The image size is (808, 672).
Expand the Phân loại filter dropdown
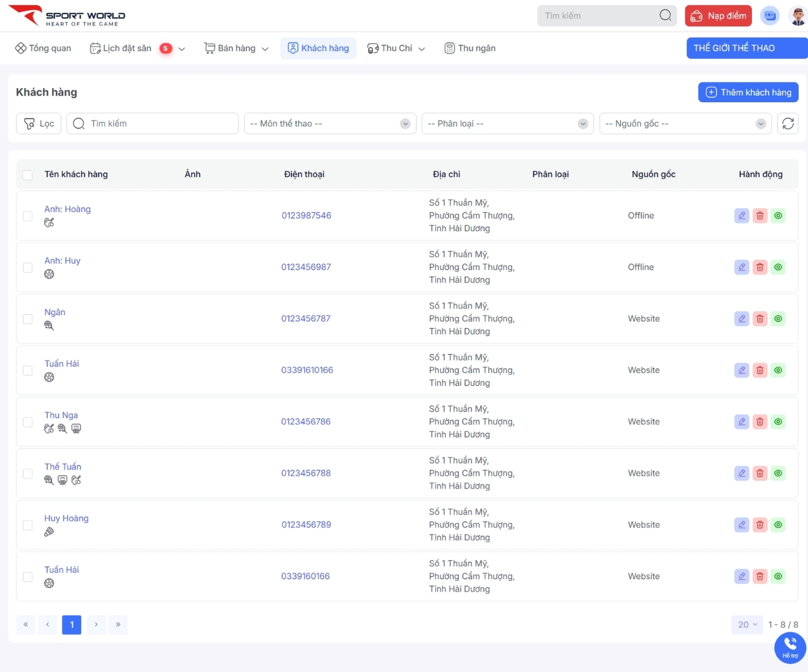tap(507, 124)
